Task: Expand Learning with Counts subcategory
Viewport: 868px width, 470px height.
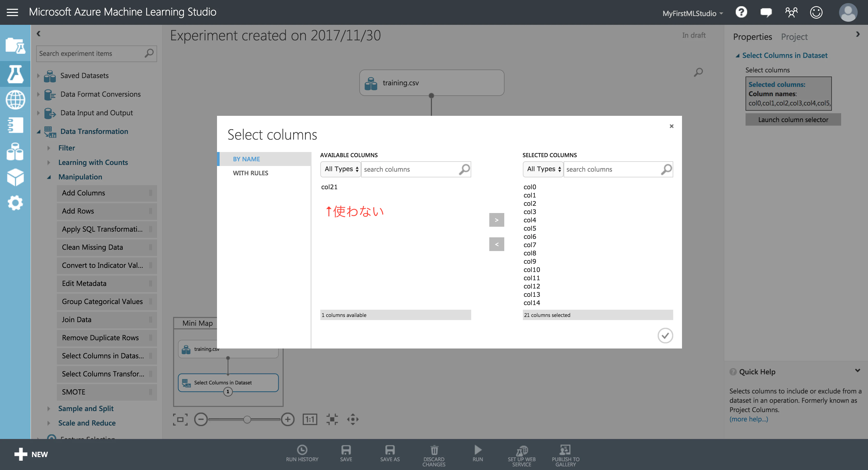Action: coord(49,163)
